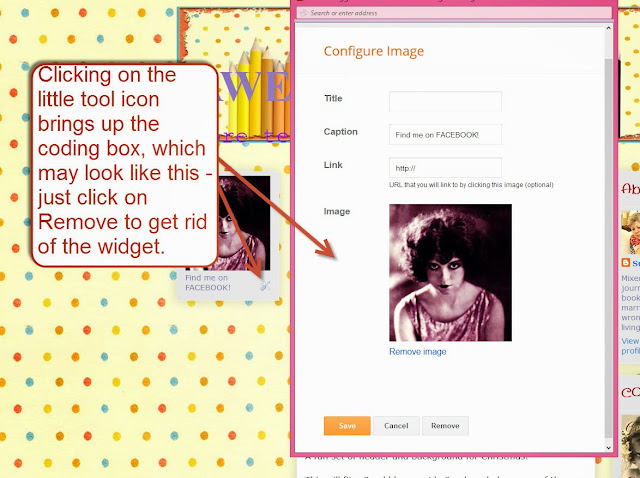Click the address bar in the popup window
640x478 pixels.
coord(454,13)
